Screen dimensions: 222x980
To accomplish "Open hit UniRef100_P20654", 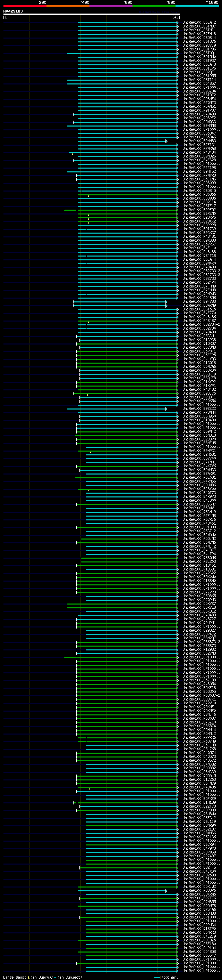I will [199, 402].
